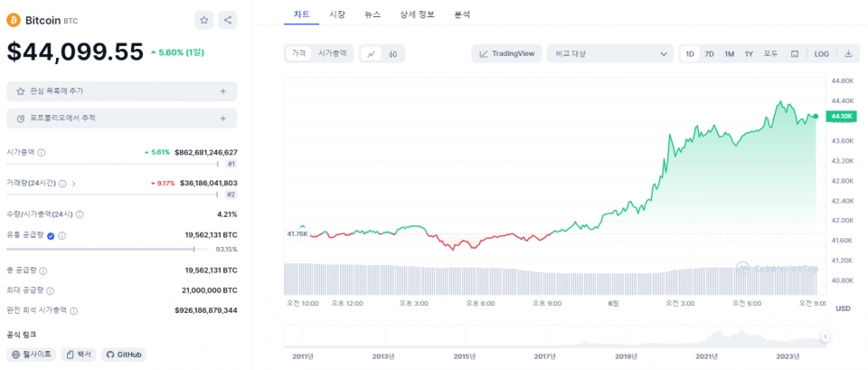Click the share icon next to Bitcoin
Viewport: 868px width, 370px height.
[x=228, y=20]
